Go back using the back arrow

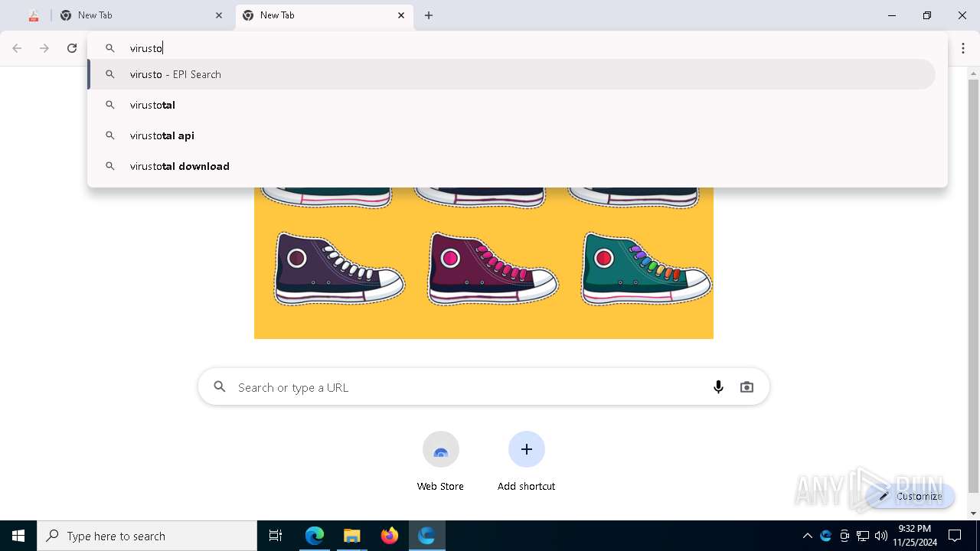[x=17, y=48]
